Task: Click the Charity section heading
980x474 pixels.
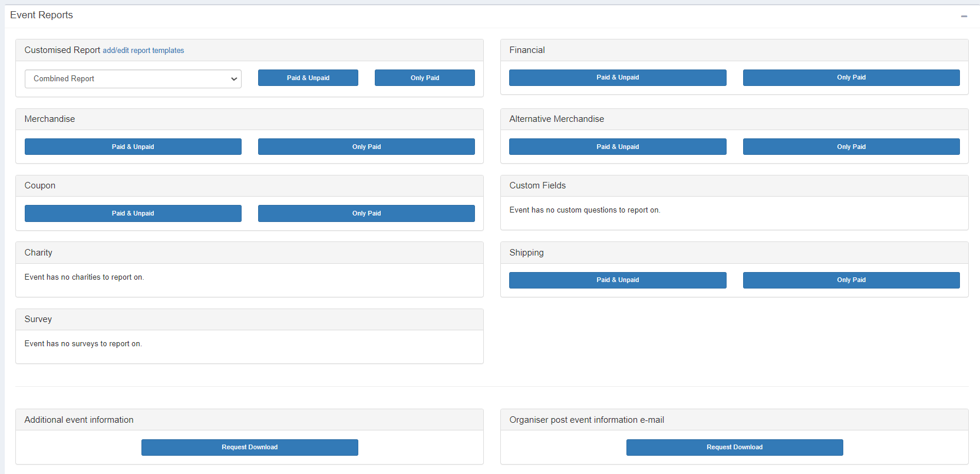Action: (x=38, y=253)
